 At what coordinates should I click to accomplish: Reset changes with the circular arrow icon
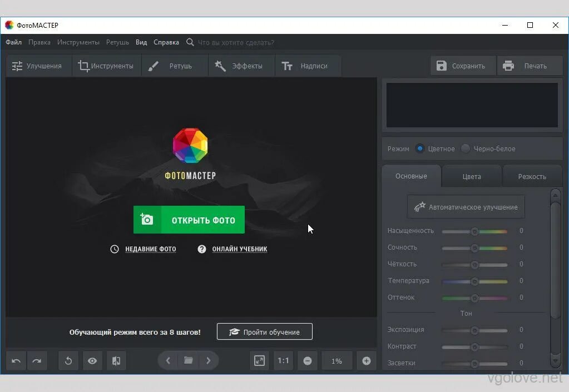pyautogui.click(x=68, y=361)
